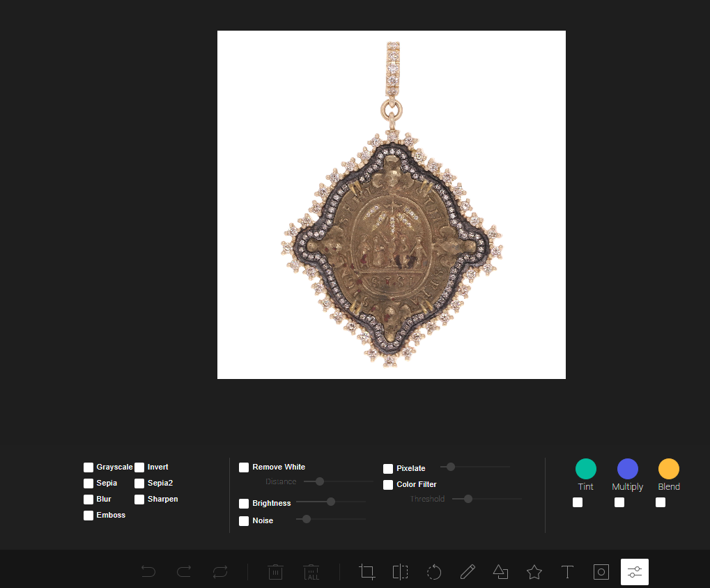710x588 pixels.
Task: Click the Threshold label text
Action: [427, 499]
